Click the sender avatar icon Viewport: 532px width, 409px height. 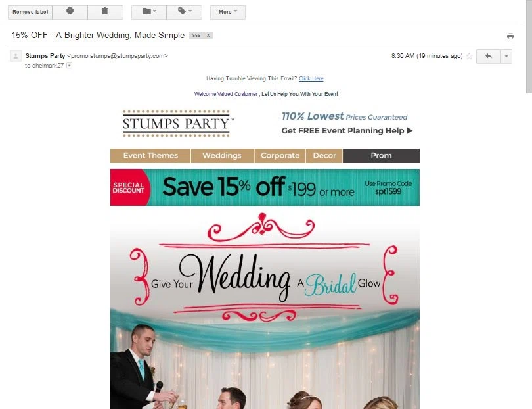pyautogui.click(x=16, y=56)
